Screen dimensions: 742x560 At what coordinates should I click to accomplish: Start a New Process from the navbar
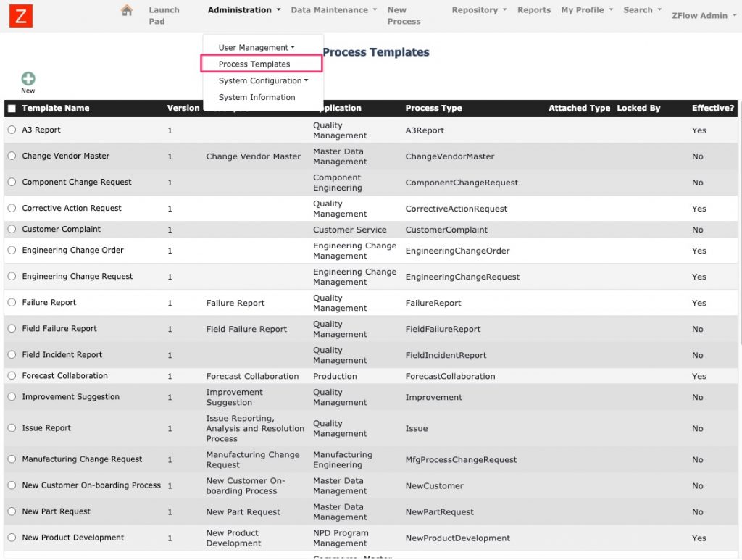[x=404, y=16]
